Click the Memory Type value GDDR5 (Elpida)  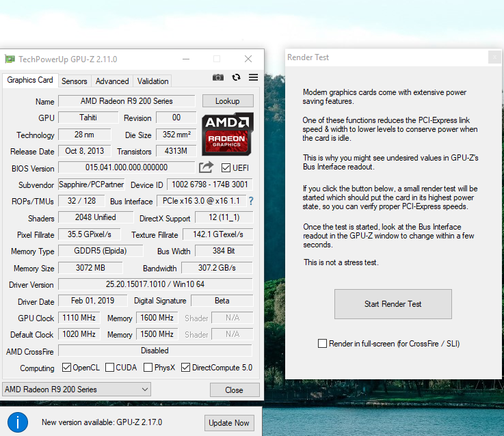[101, 251]
